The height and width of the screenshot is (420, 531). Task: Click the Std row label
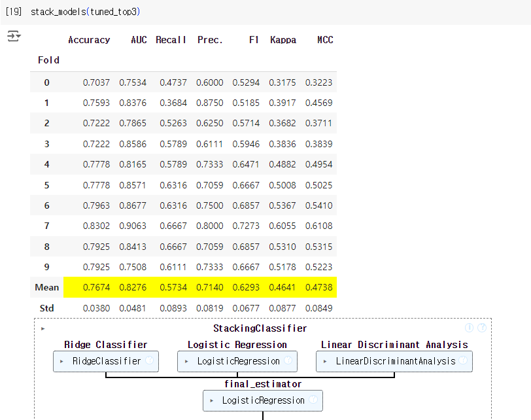[46, 308]
